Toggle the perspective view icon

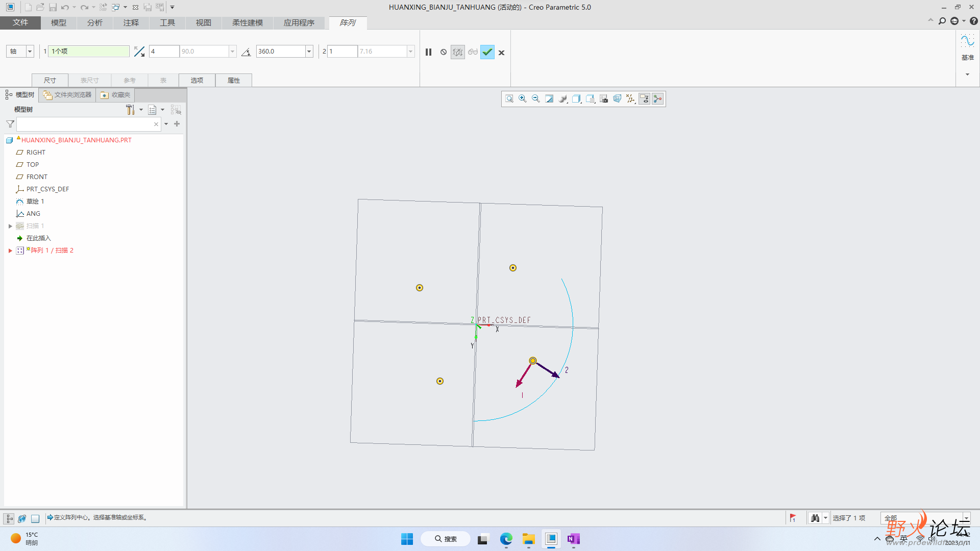click(x=617, y=99)
